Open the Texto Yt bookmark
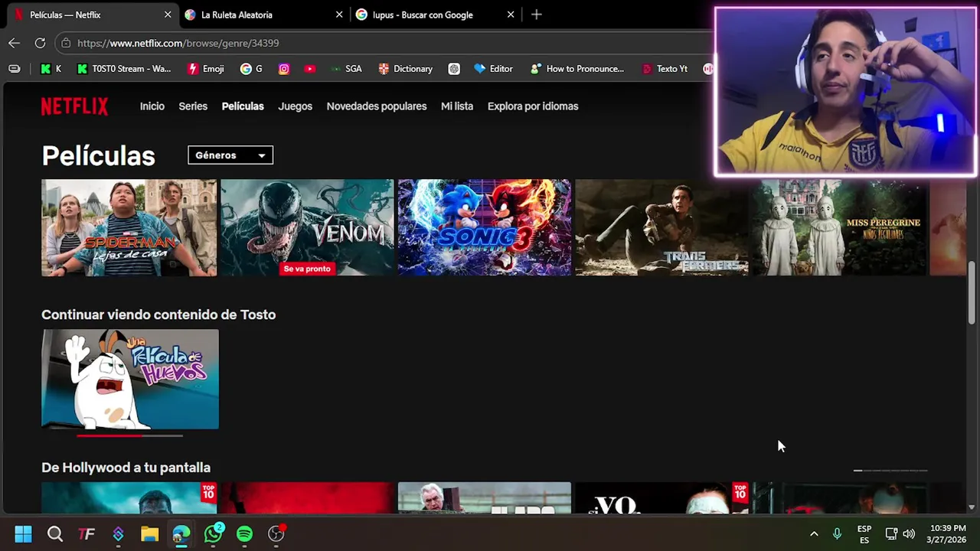 (x=665, y=69)
